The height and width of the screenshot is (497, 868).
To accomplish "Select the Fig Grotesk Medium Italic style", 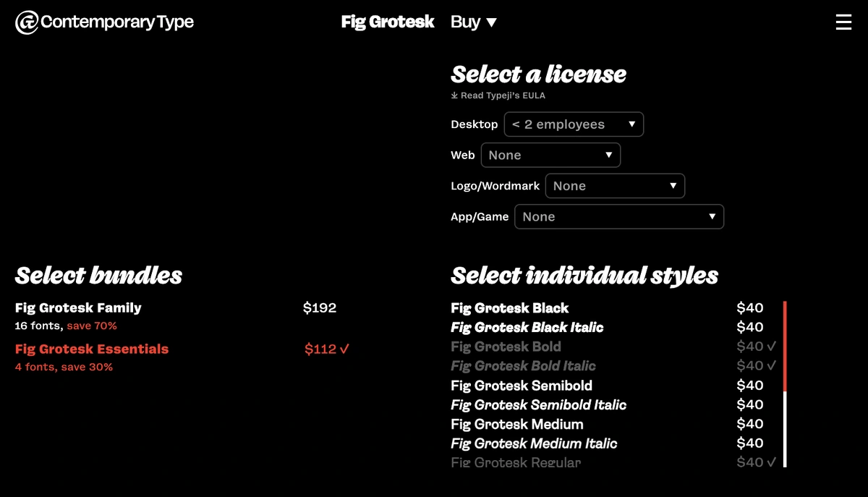I will pyautogui.click(x=533, y=443).
